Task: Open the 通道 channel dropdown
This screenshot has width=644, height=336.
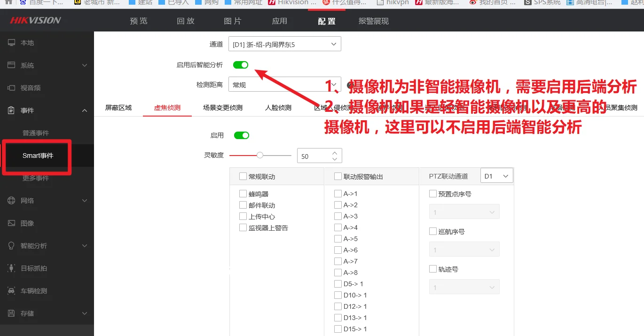Action: pyautogui.click(x=284, y=44)
